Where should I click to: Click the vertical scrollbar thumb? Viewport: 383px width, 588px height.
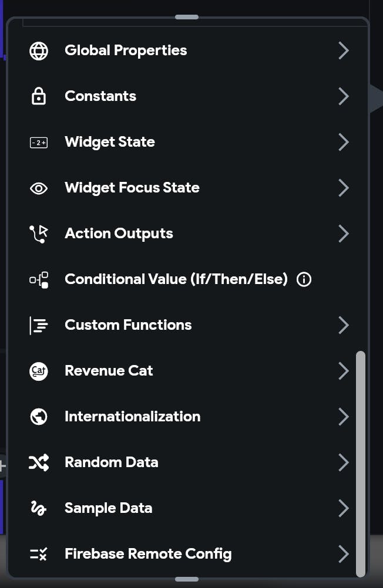[361, 464]
